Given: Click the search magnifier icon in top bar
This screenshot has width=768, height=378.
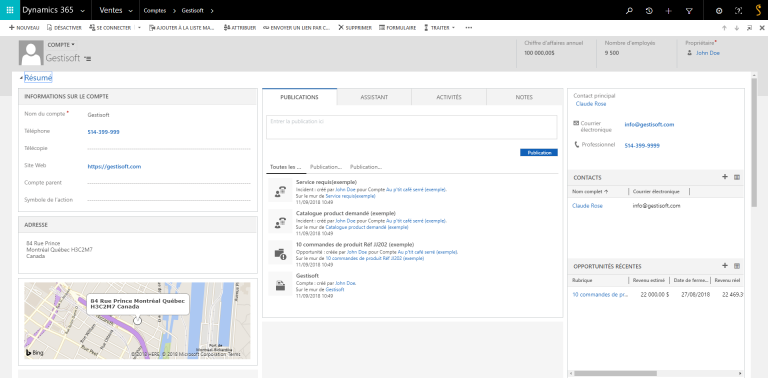Looking at the screenshot, I should tap(629, 10).
